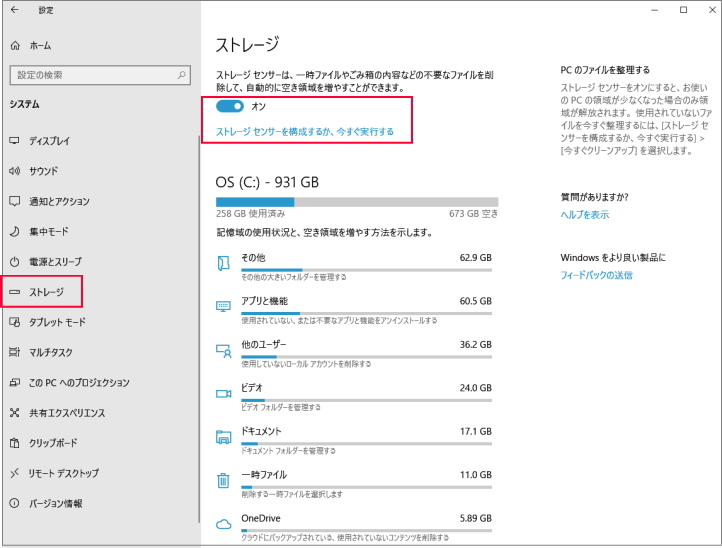Screen dimensions: 722x548
Task: Click the Sound speaker icon
Action: tap(15, 171)
